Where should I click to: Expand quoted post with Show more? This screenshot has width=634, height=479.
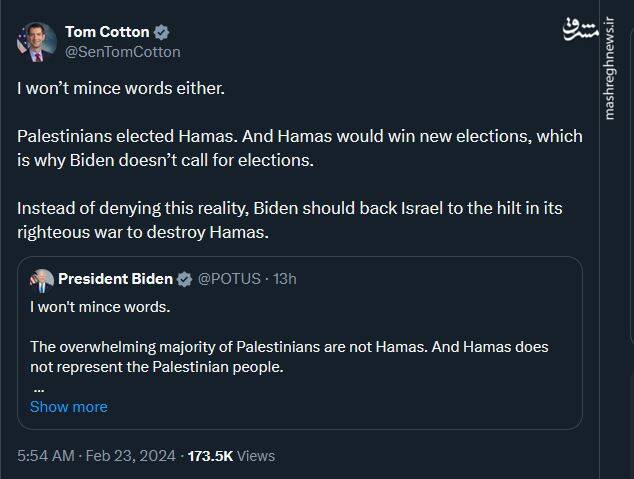click(x=68, y=407)
